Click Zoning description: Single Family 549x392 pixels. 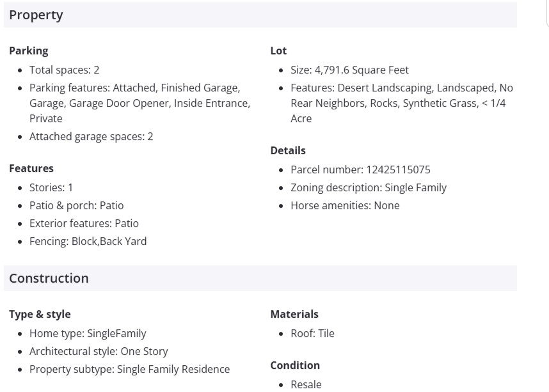coord(369,187)
